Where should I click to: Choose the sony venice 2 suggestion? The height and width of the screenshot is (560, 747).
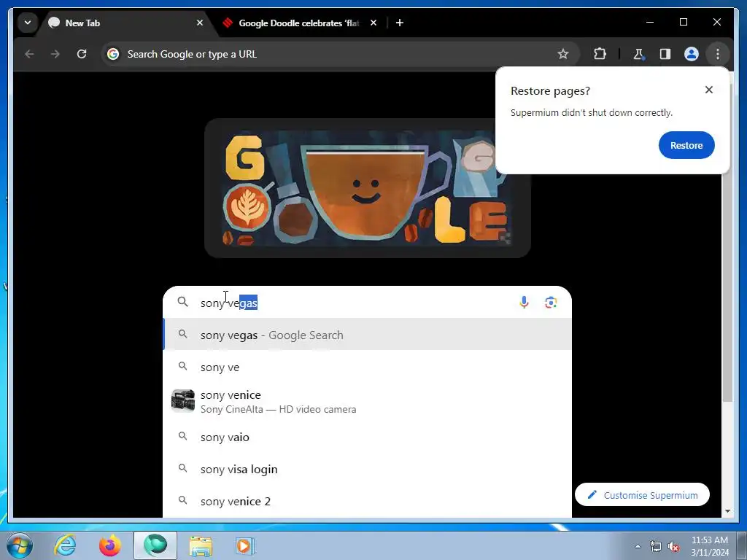368,502
